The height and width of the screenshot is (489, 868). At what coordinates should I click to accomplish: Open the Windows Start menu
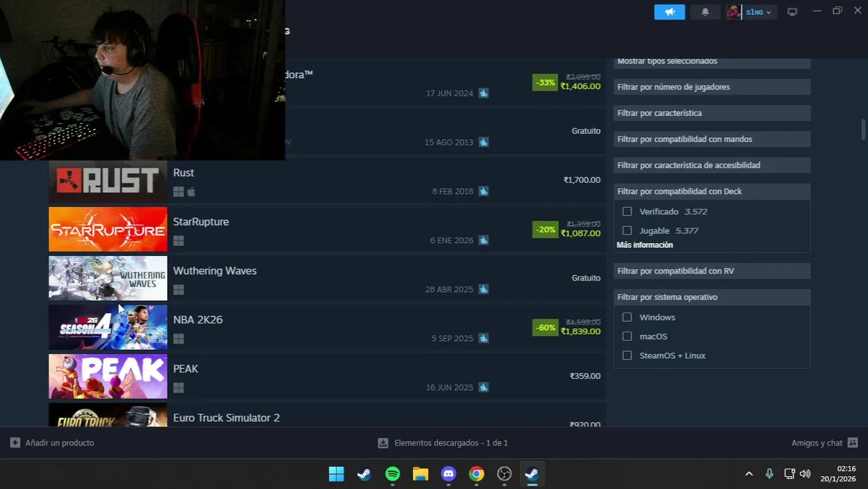coord(336,474)
